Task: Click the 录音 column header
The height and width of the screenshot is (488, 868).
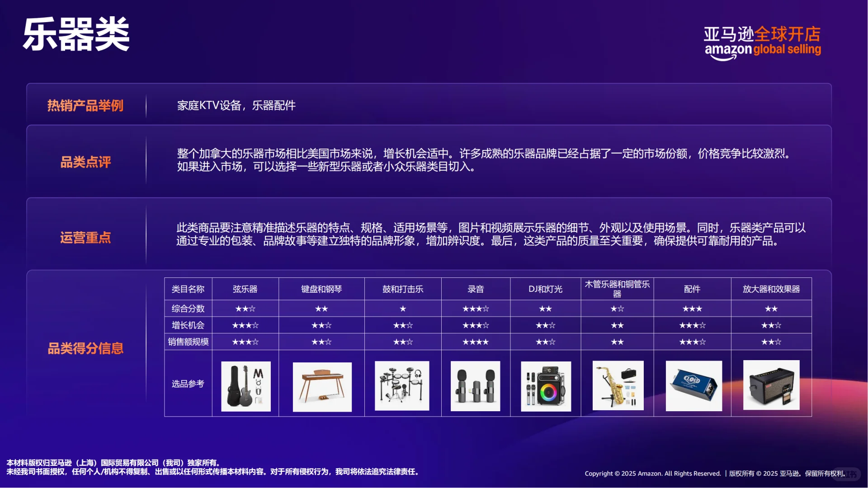Action: (x=475, y=289)
